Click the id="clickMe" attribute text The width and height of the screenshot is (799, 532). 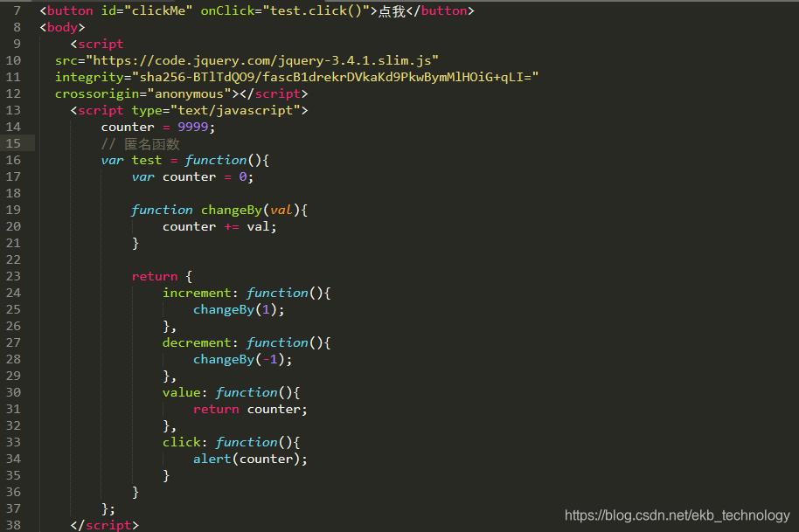coord(147,10)
